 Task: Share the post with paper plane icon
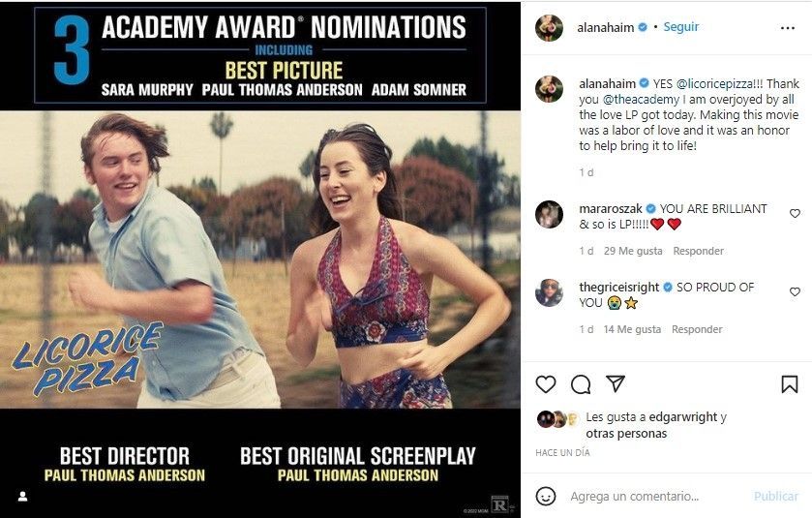click(615, 383)
